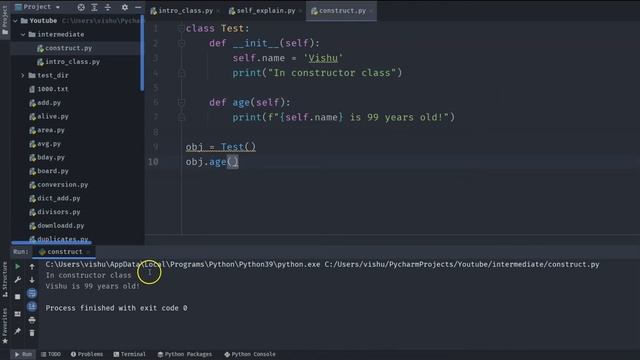
Task: Open Project panel settings gear
Action: (124, 7)
